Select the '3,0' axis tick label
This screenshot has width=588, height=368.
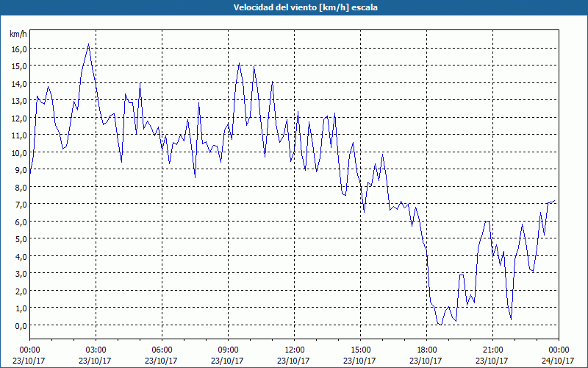tap(21, 274)
